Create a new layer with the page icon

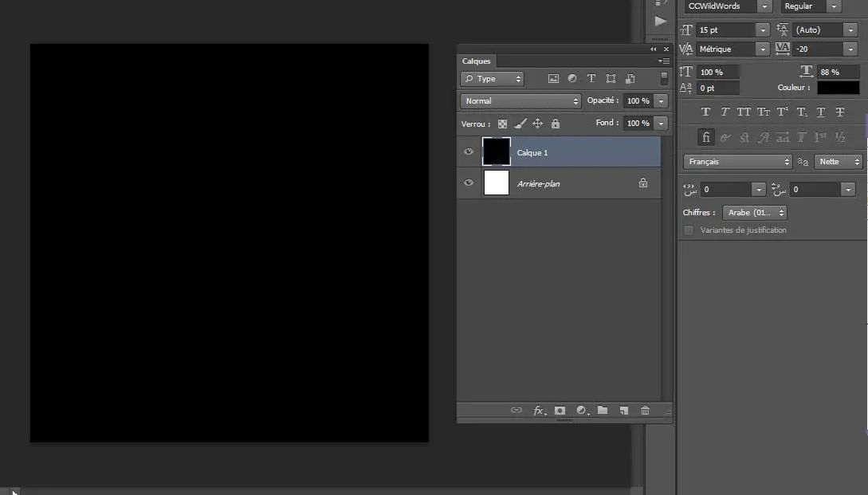[624, 411]
